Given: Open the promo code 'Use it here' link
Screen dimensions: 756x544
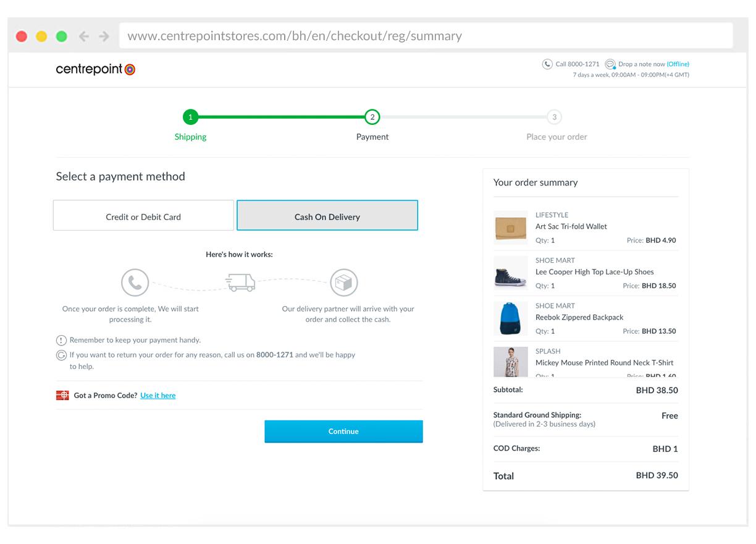Looking at the screenshot, I should (x=157, y=396).
